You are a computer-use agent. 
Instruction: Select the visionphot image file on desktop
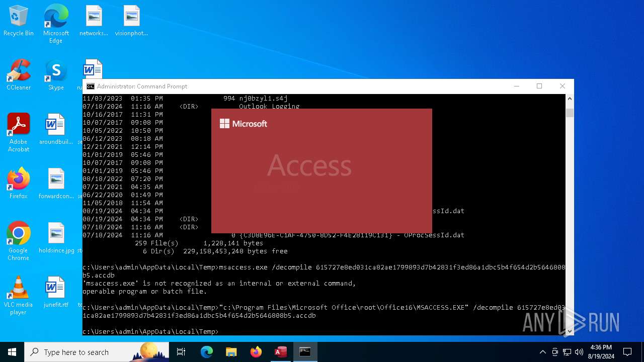point(131,21)
